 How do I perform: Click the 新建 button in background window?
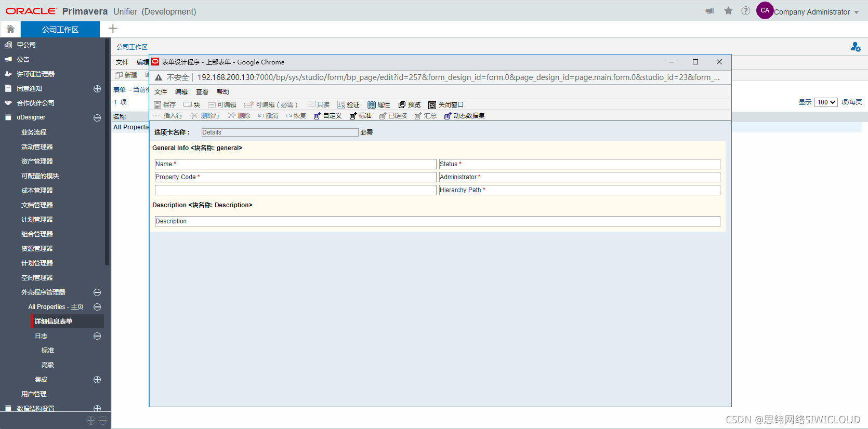click(126, 75)
